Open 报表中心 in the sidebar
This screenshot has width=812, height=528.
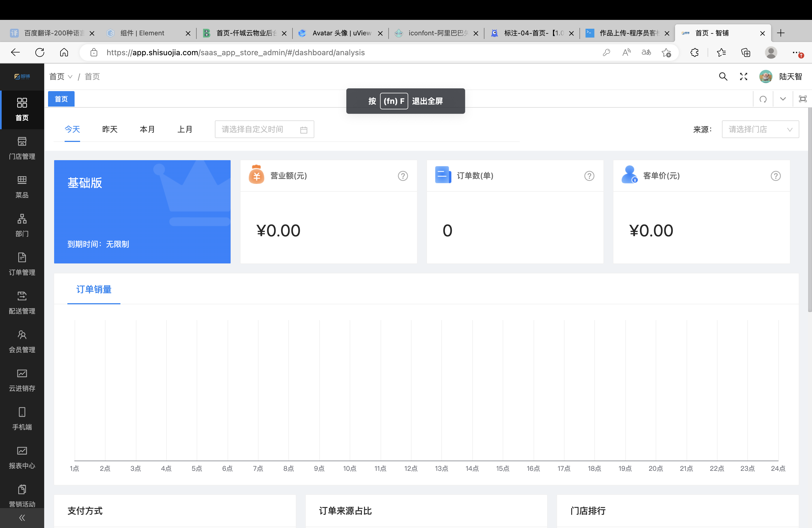(x=22, y=457)
